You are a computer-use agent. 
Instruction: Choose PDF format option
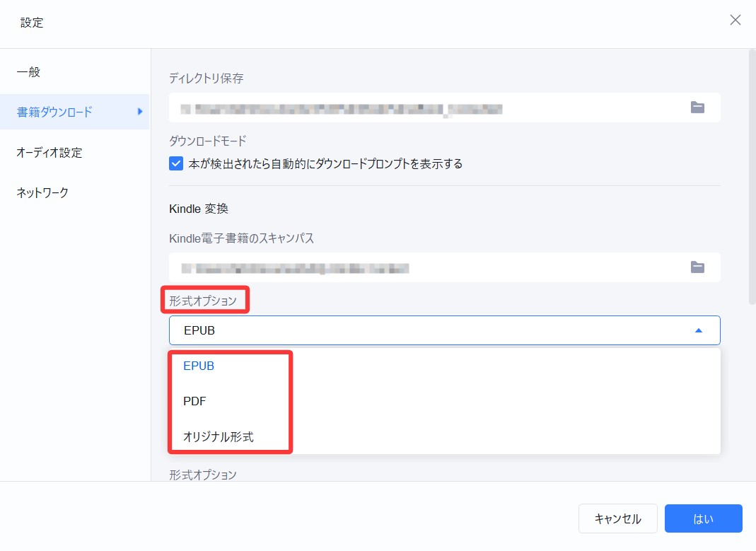click(194, 401)
